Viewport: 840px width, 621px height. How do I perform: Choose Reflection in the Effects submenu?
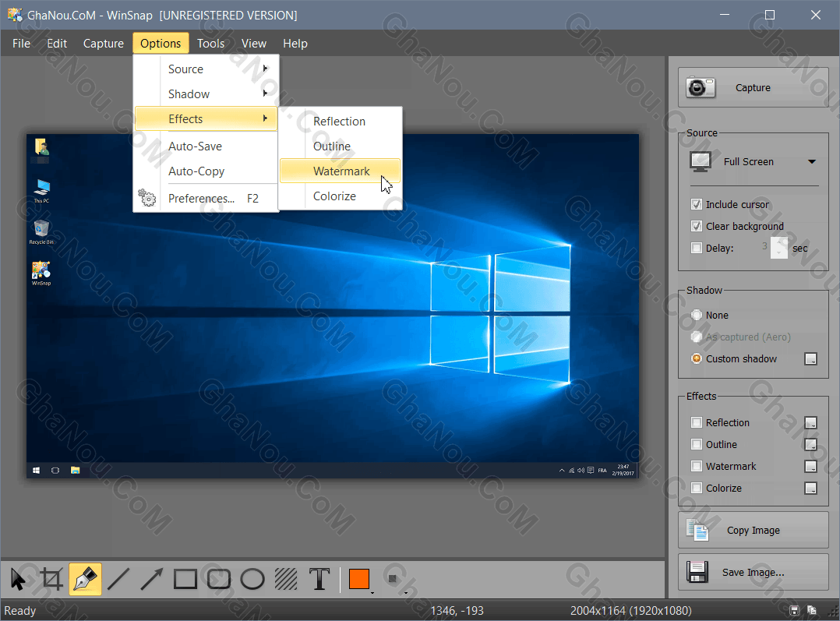click(341, 122)
